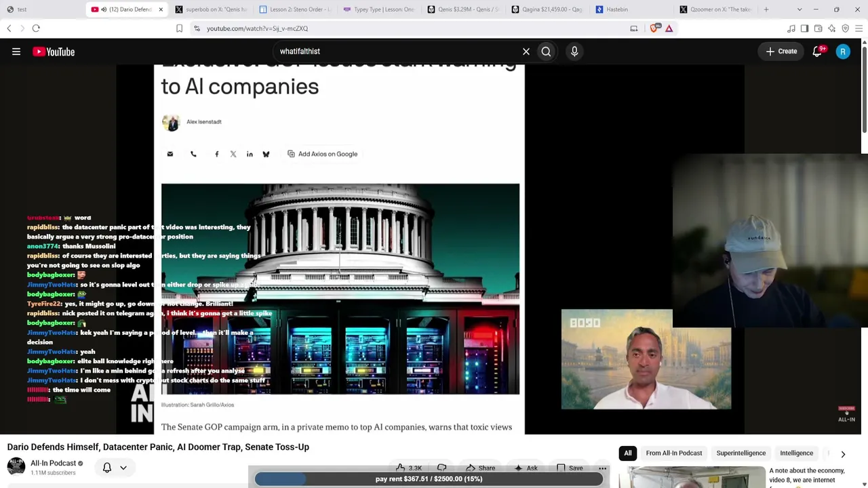
Task: Reload the current page
Action: click(36, 28)
